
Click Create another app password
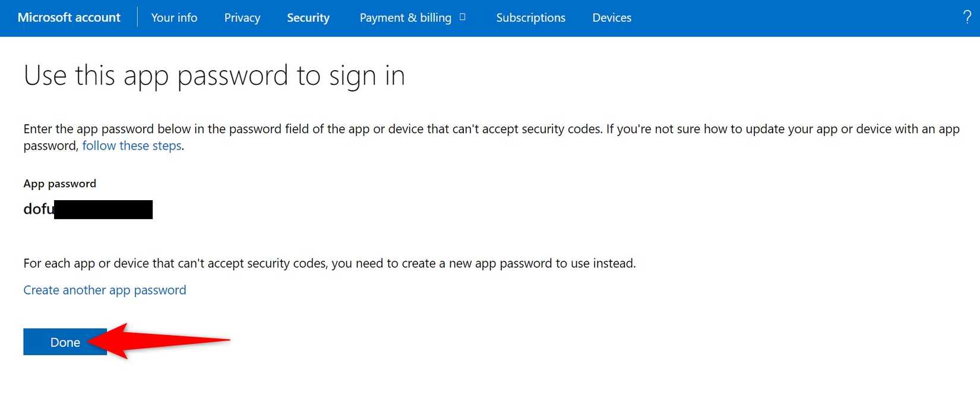(105, 290)
